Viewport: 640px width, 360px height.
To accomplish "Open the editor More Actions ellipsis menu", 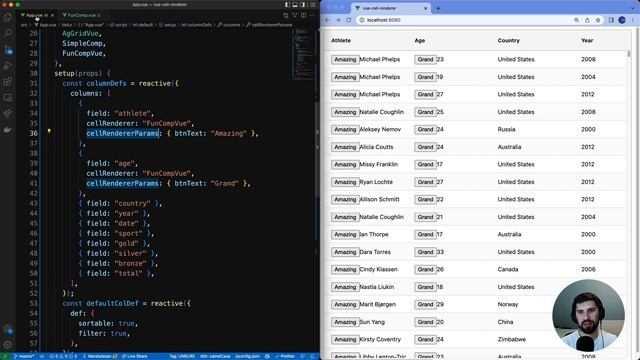I will coord(312,15).
